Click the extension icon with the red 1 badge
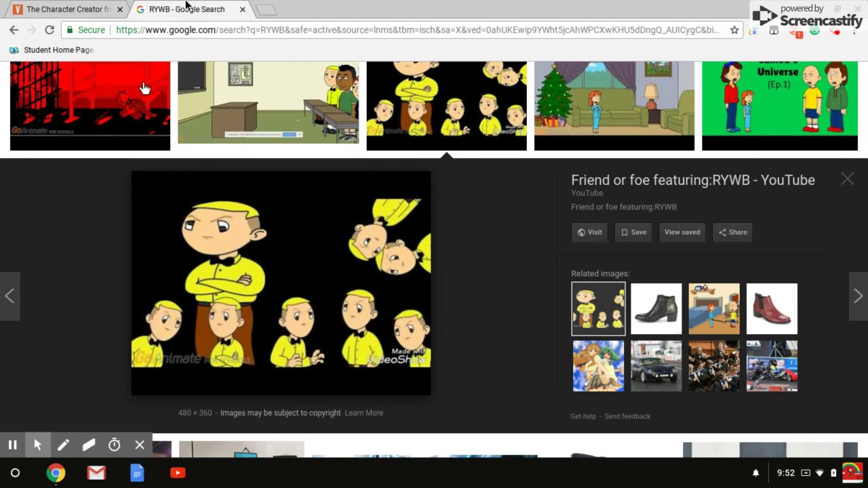 (796, 30)
